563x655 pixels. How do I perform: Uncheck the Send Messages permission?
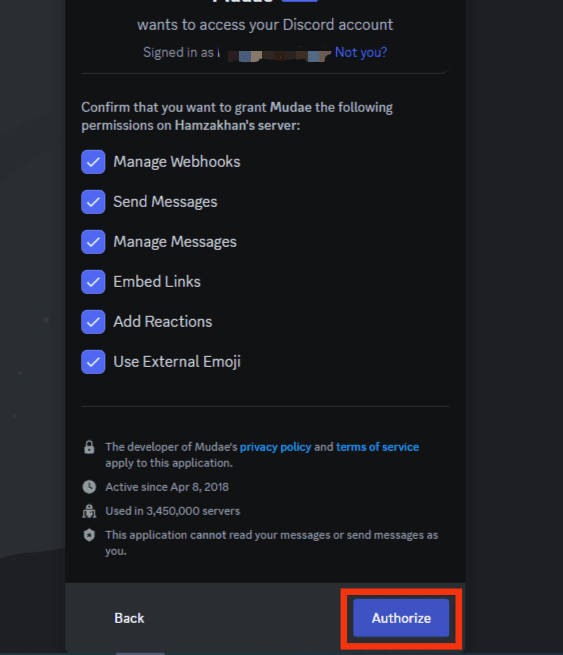pos(93,202)
